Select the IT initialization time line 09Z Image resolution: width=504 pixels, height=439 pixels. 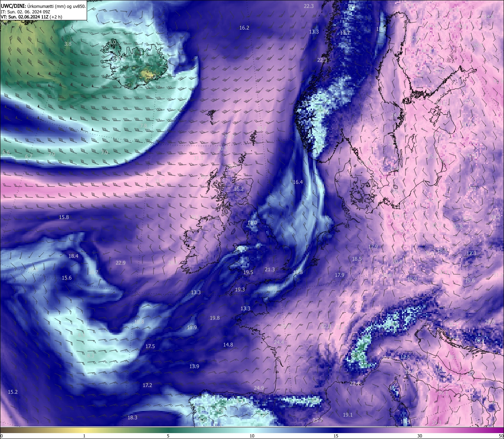(x=25, y=11)
